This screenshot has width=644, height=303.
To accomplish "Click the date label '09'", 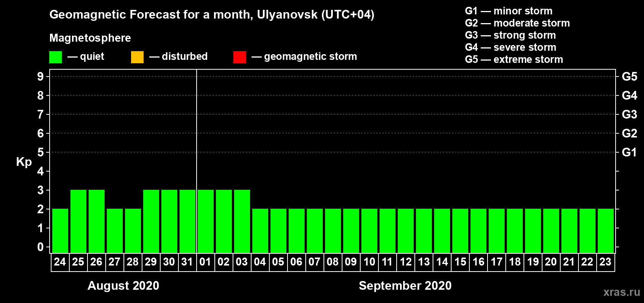I will click(x=351, y=262).
